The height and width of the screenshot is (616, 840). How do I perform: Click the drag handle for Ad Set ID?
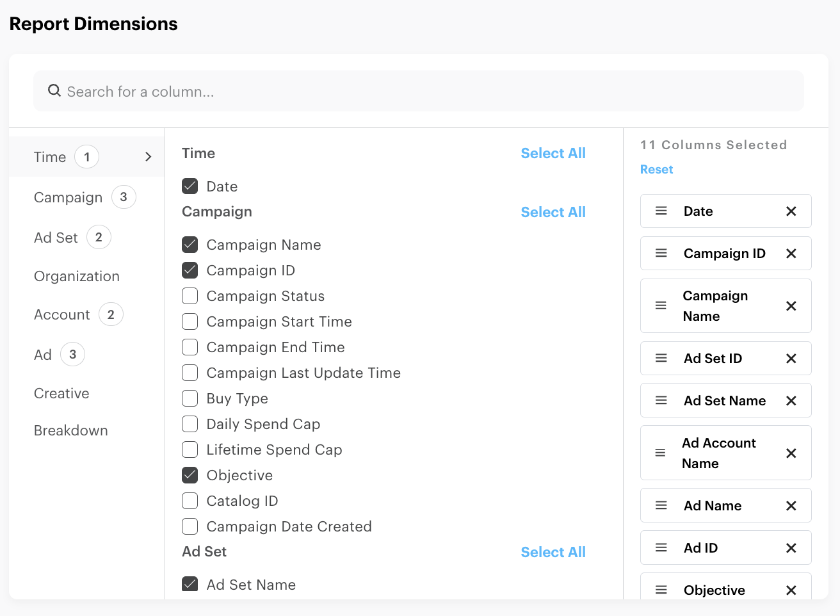[661, 359]
